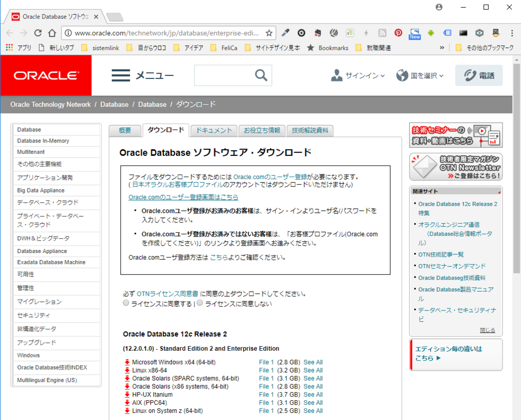The image size is (521, 420).
Task: Open the OTN Newsletter banner
Action: click(455, 167)
